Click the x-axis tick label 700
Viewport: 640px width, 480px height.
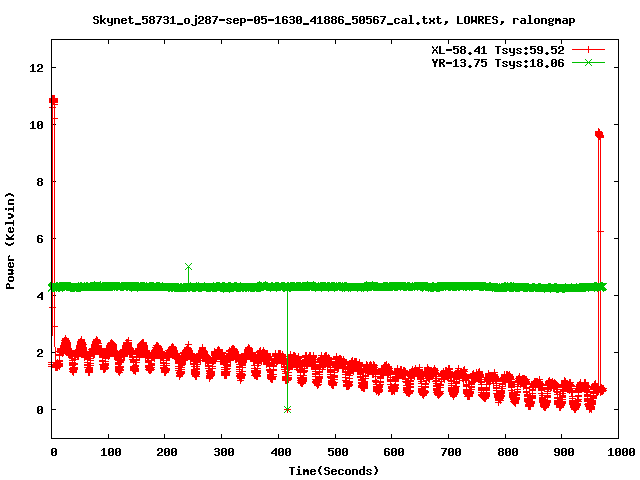coord(451,452)
